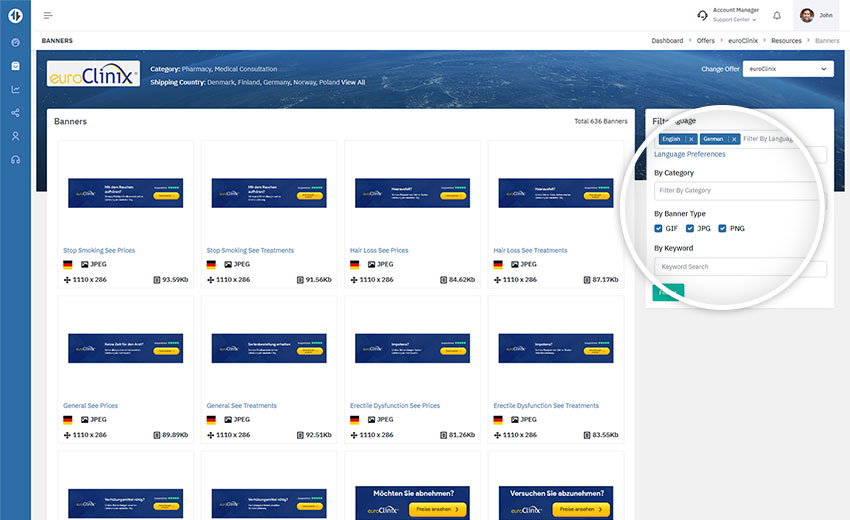Toggle the GIF banner type checkbox
The height and width of the screenshot is (520, 850).
(x=658, y=228)
